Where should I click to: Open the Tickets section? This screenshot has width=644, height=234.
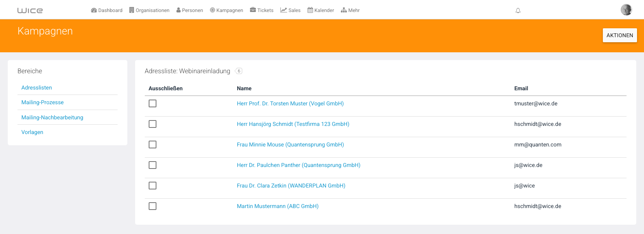262,10
